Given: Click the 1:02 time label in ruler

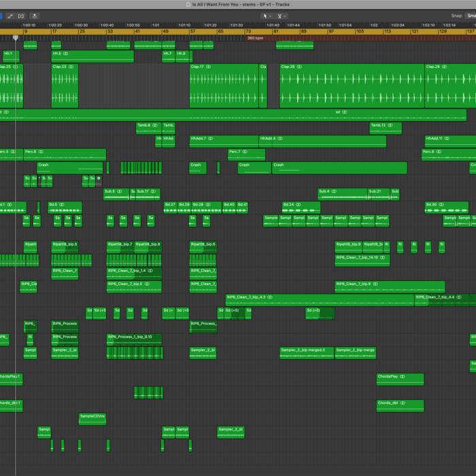Looking at the screenshot, I should pos(374,25).
